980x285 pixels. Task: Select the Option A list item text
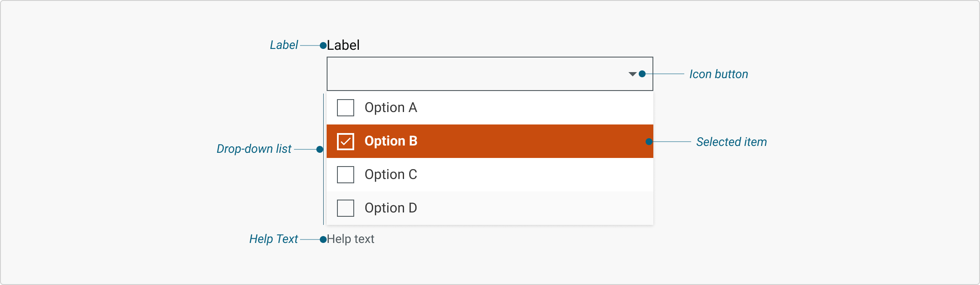point(391,107)
